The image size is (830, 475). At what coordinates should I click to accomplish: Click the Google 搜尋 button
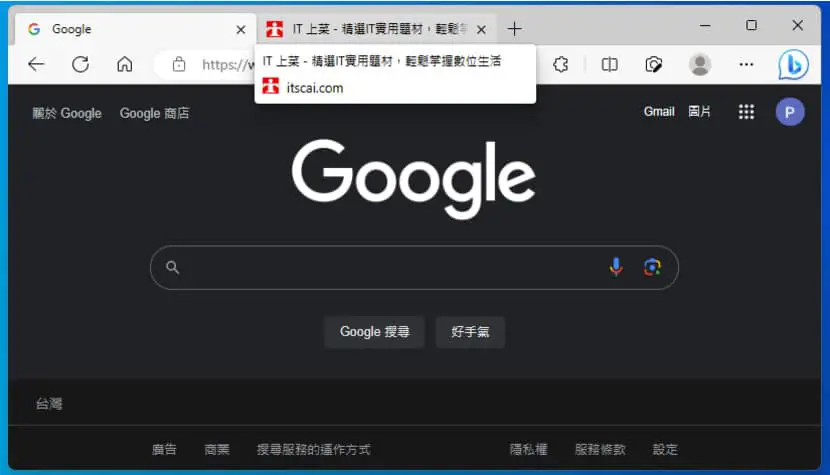coord(374,332)
